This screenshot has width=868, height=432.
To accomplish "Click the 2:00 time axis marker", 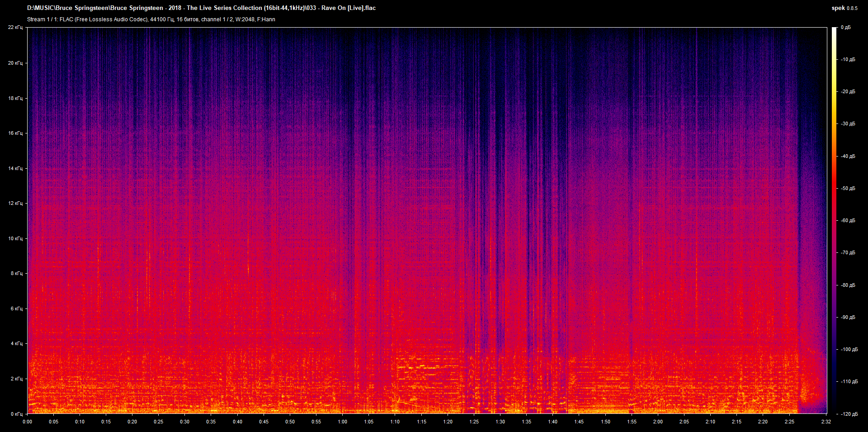I will tap(658, 422).
